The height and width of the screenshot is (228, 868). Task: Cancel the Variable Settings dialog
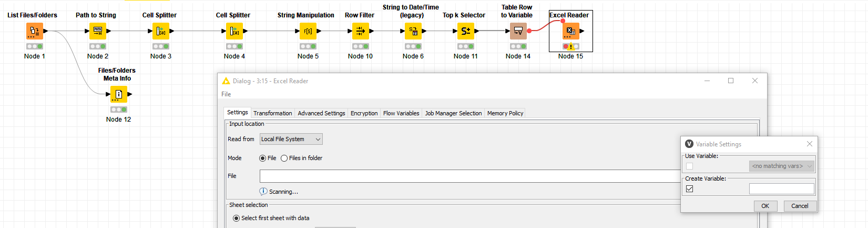pyautogui.click(x=800, y=206)
